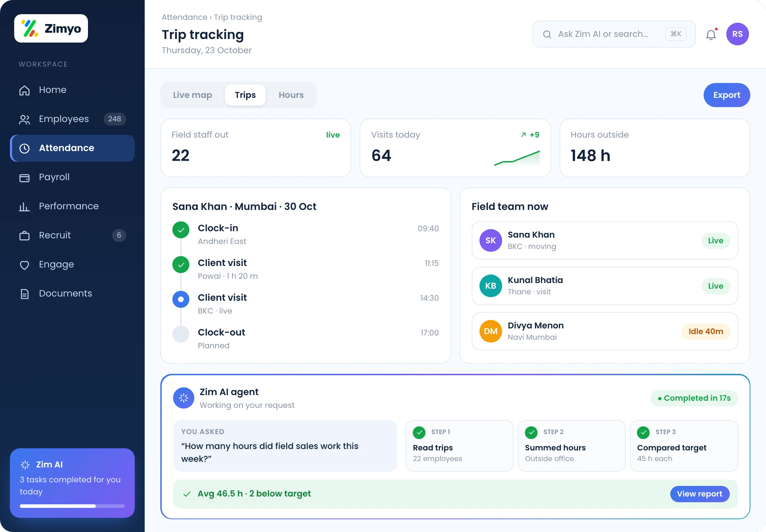
Task: Click the View report button
Action: coord(700,494)
